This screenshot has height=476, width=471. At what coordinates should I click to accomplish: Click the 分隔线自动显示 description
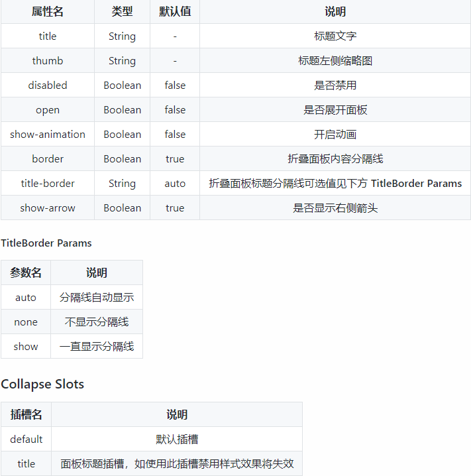pos(97,297)
